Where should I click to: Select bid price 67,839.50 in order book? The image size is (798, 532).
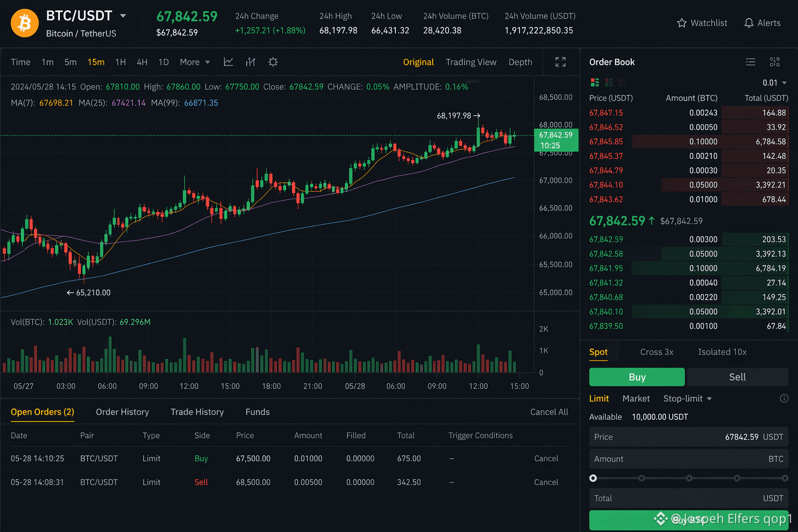click(606, 326)
